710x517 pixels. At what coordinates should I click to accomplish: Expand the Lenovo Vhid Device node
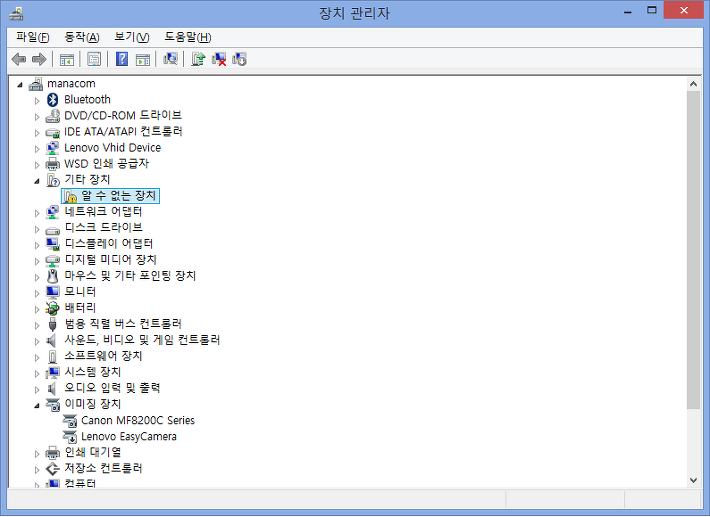tap(37, 148)
